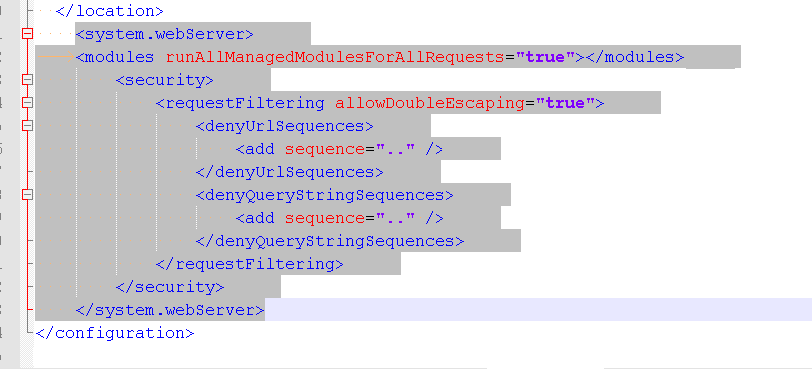
Task: Click the runAllManagedModulesForAllRequests attribute
Action: point(335,57)
